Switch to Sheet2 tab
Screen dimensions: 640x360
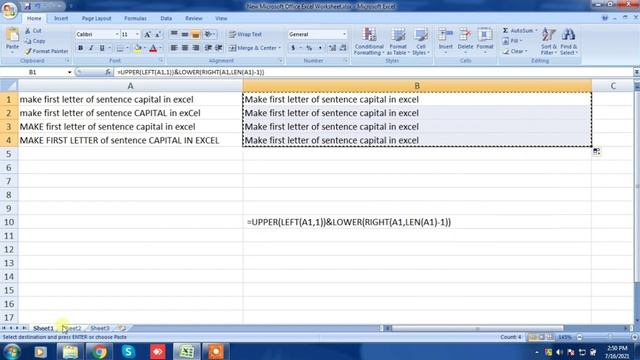[x=73, y=328]
